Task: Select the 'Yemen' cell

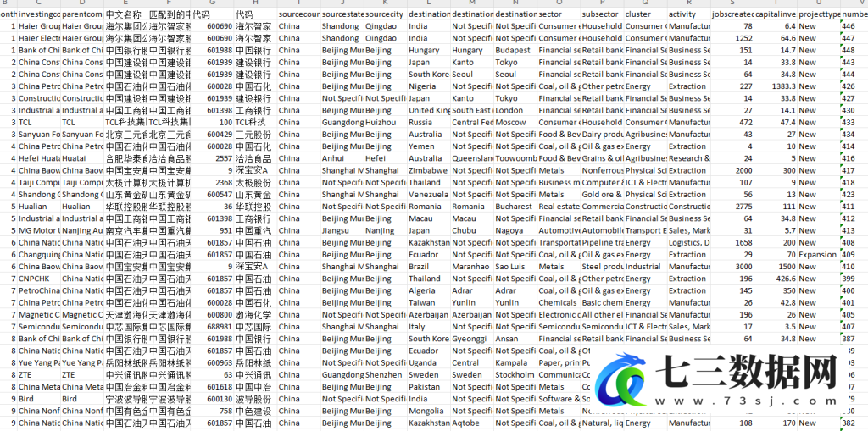Action: pyautogui.click(x=428, y=146)
